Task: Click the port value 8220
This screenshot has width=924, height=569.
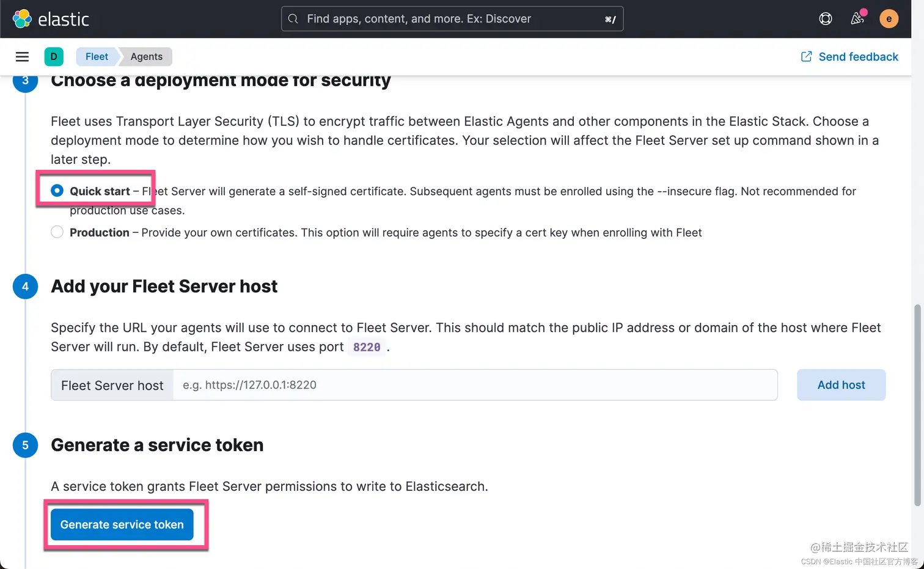Action: coord(367,347)
